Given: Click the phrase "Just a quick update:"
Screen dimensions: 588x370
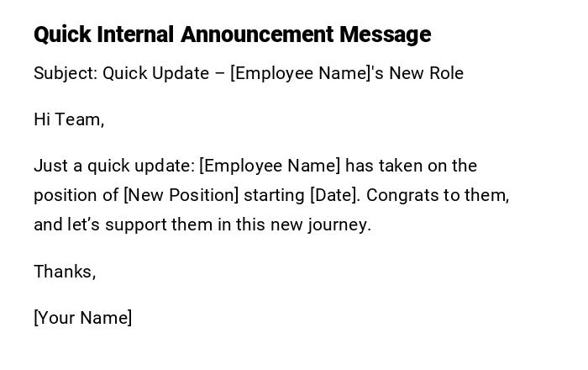Looking at the screenshot, I should (x=114, y=166).
